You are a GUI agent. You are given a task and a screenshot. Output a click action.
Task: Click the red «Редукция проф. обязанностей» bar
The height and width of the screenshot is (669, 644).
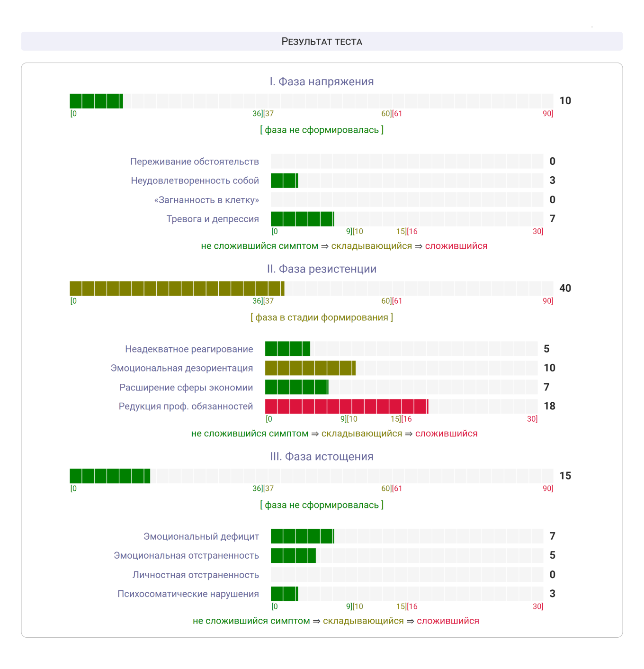[346, 407]
